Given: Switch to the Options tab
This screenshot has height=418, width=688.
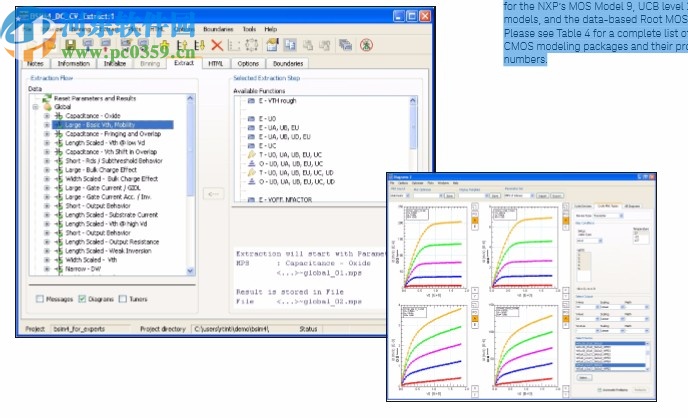Looking at the screenshot, I should click(248, 64).
